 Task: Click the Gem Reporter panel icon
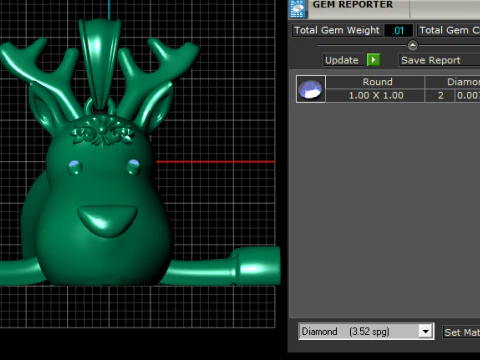point(298,8)
